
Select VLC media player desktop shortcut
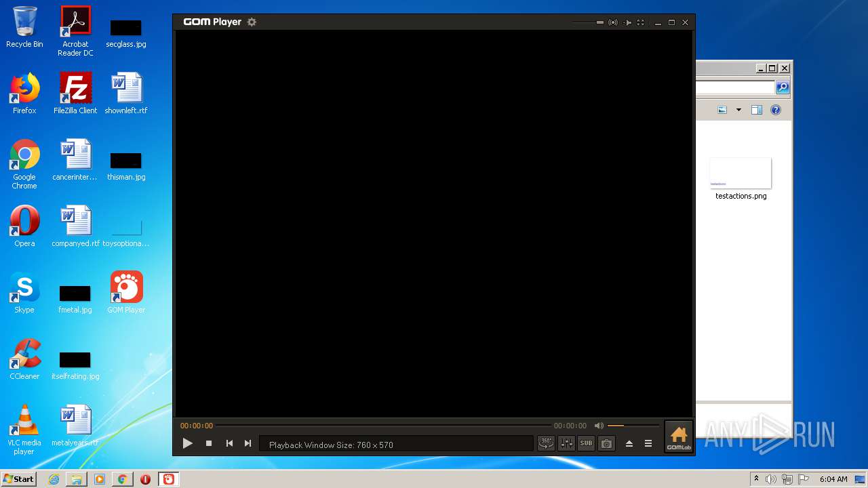tap(24, 430)
